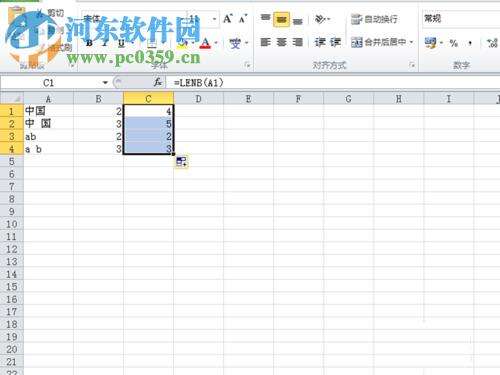Apply top vertical alignment
500x375 pixels.
(265, 19)
